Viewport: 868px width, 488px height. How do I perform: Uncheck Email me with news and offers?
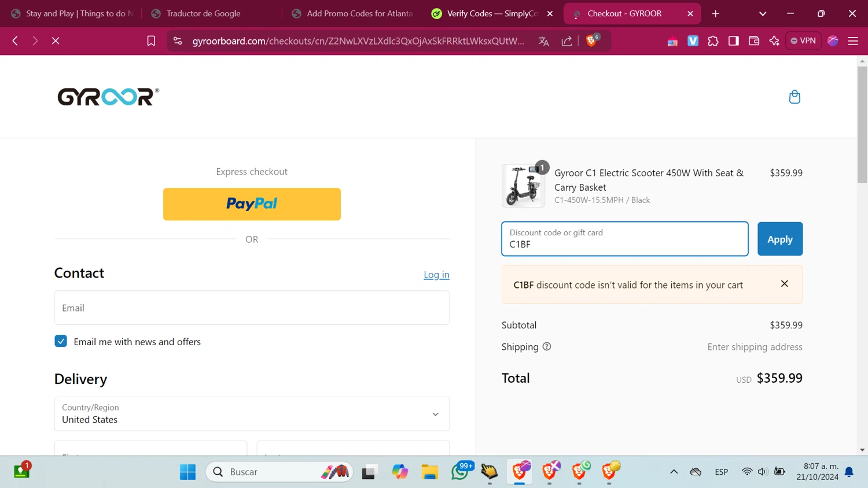(x=61, y=341)
